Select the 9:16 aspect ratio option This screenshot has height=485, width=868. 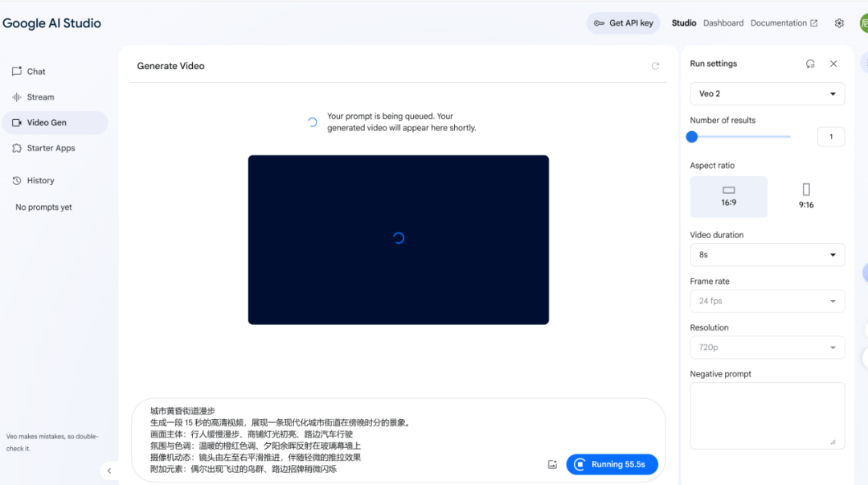tap(806, 197)
